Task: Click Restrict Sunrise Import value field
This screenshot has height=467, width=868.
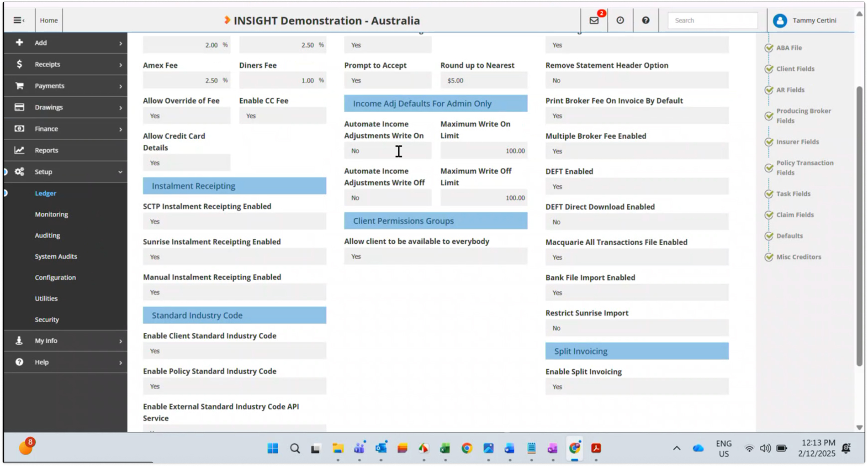Action: coord(637,328)
